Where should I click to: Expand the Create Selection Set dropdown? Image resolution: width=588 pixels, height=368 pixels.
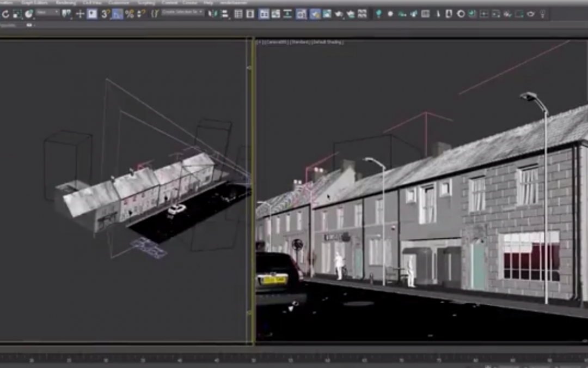(x=182, y=12)
